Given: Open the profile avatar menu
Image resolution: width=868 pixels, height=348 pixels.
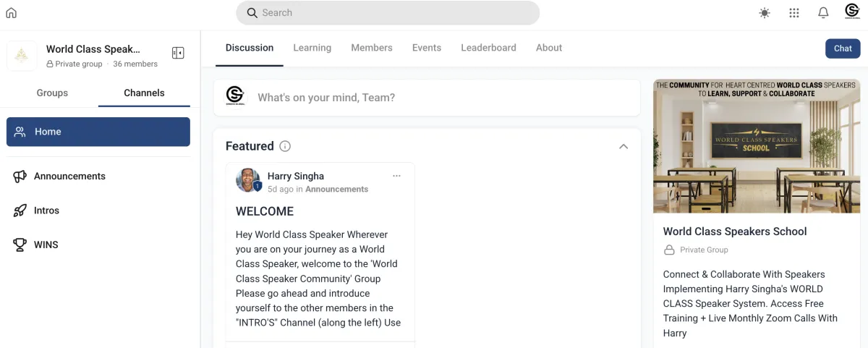Looking at the screenshot, I should [852, 12].
